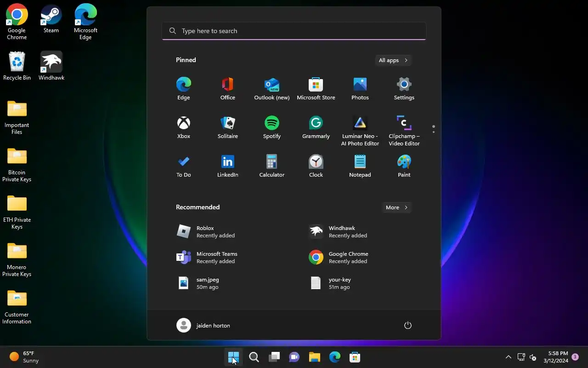Select the Windhawk desktop shortcut

tap(51, 66)
